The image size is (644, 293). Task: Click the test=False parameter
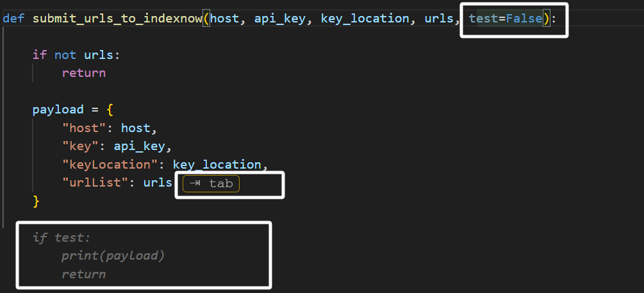(506, 19)
